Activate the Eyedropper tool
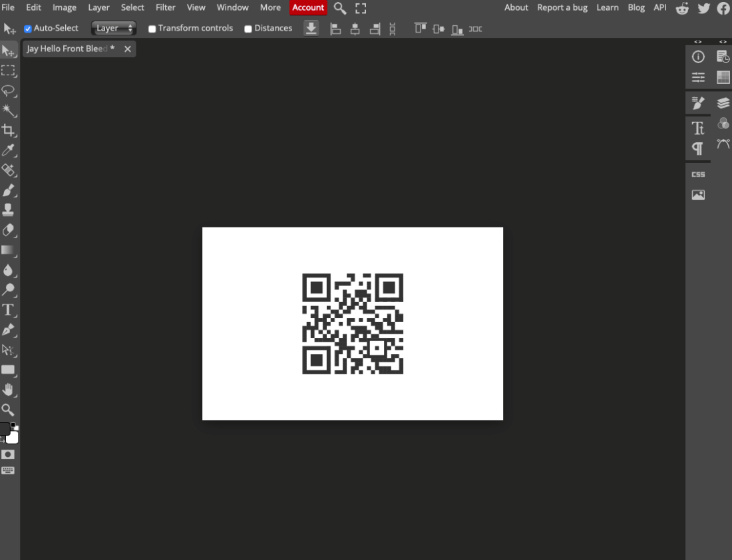Image resolution: width=732 pixels, height=560 pixels. coord(9,150)
